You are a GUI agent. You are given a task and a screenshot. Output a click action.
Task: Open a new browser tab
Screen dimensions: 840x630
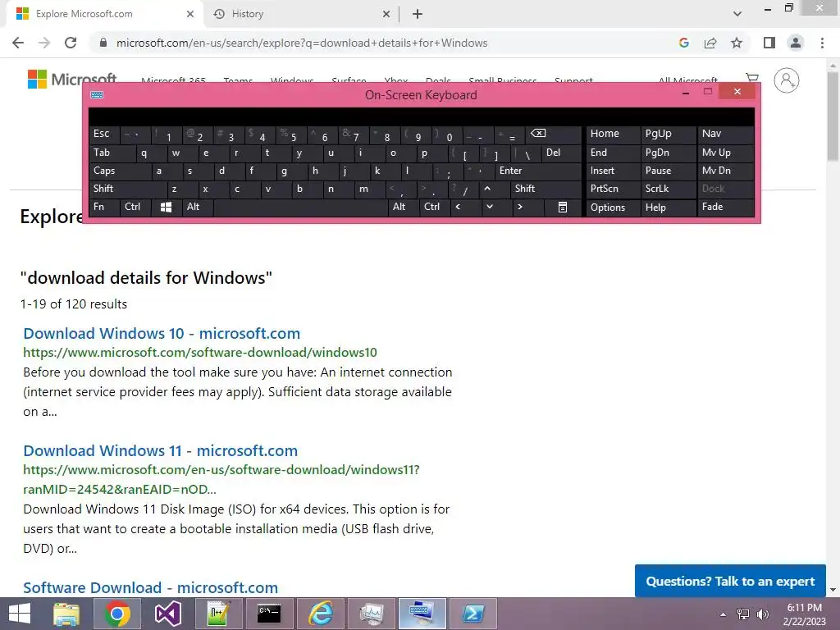418,14
